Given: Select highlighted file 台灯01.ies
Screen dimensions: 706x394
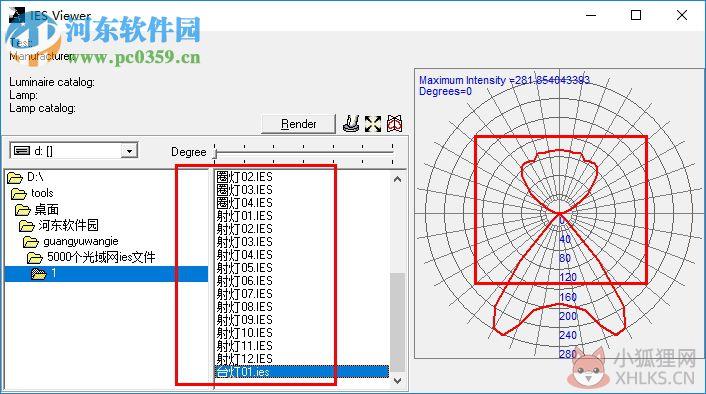Looking at the screenshot, I should click(302, 372).
